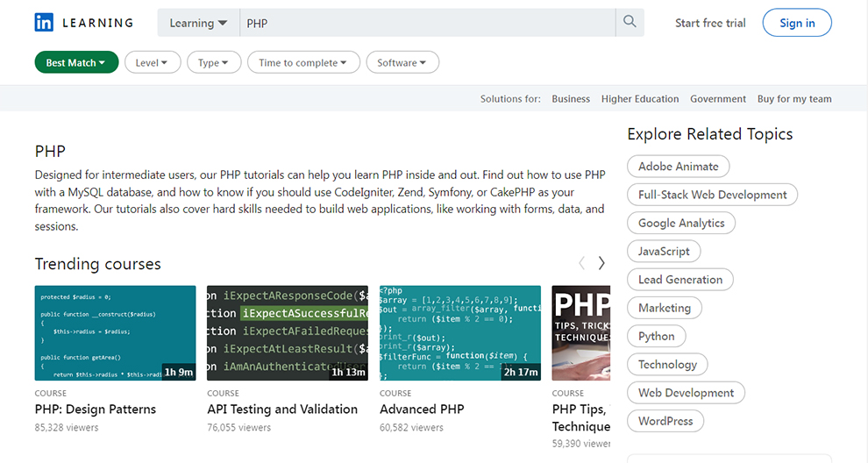The width and height of the screenshot is (868, 463).
Task: Select the WordPress topic
Action: 665,420
